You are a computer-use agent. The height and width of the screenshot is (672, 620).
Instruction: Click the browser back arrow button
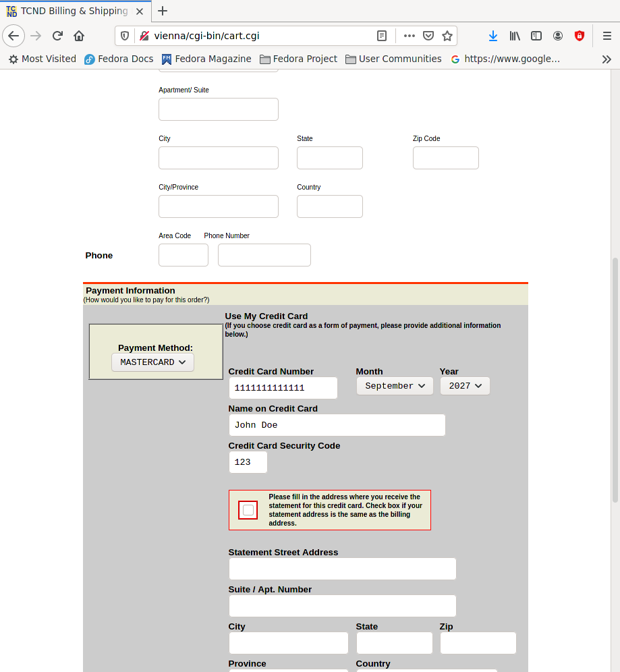click(13, 36)
